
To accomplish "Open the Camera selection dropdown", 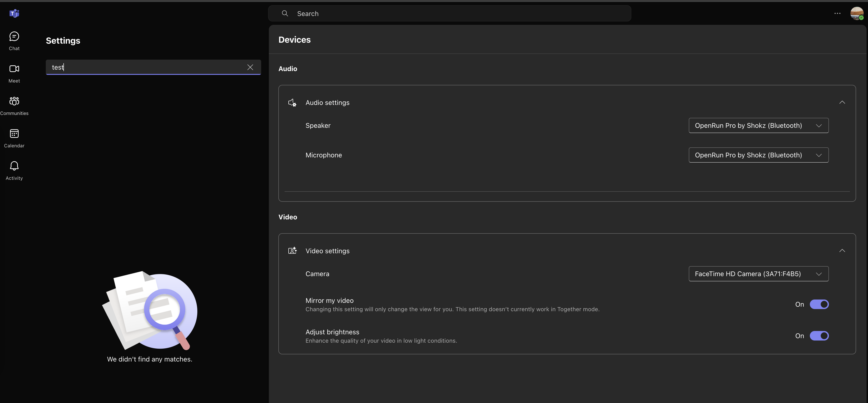I will coord(758,274).
